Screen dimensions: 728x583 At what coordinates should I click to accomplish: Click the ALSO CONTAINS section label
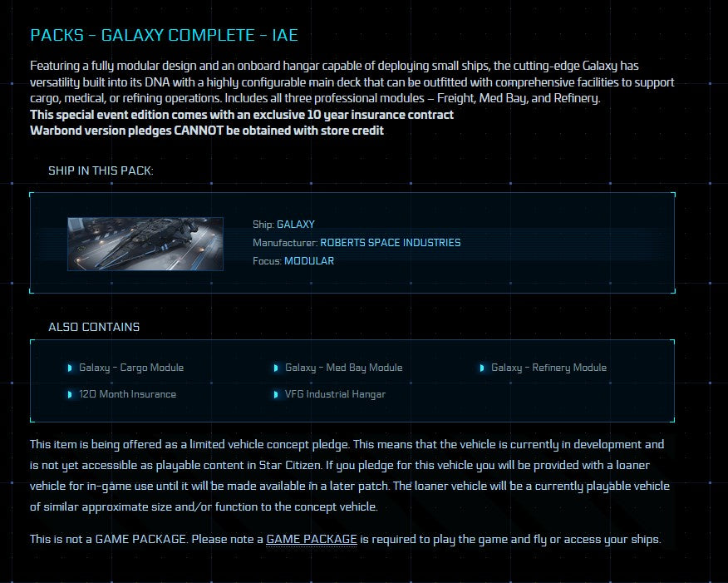(x=94, y=327)
